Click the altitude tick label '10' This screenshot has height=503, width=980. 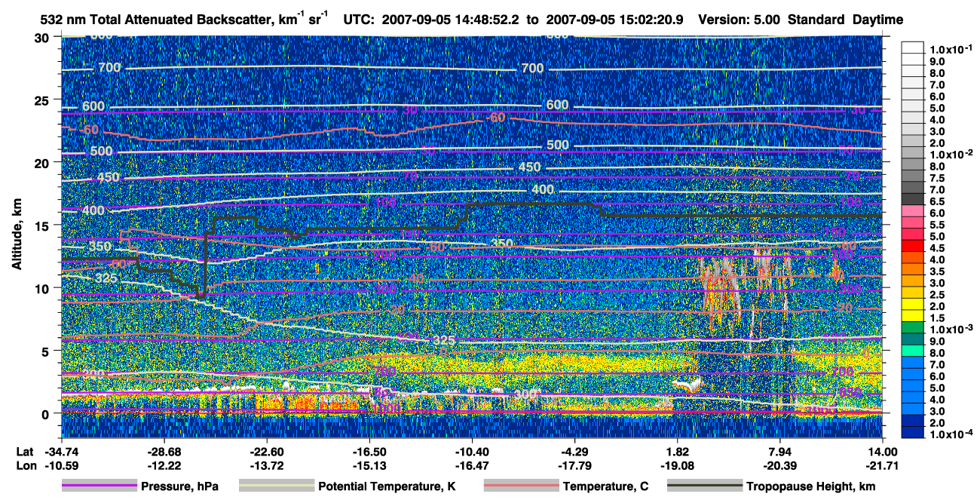coord(44,288)
